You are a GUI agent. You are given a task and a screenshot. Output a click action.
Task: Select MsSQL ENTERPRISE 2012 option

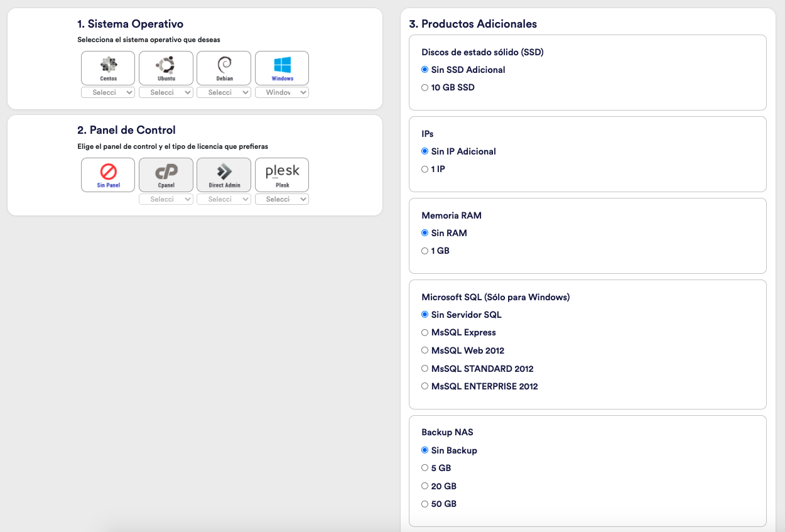(425, 386)
